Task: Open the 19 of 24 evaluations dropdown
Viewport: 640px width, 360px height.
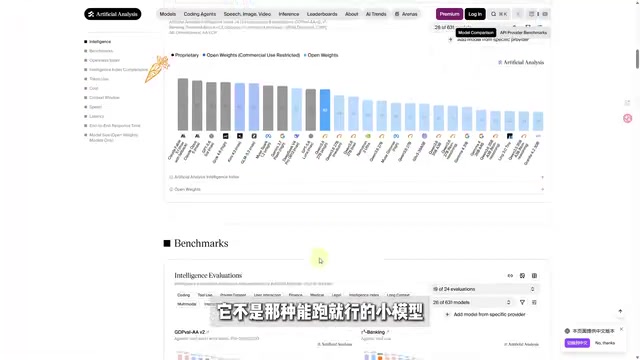Action: click(484, 289)
